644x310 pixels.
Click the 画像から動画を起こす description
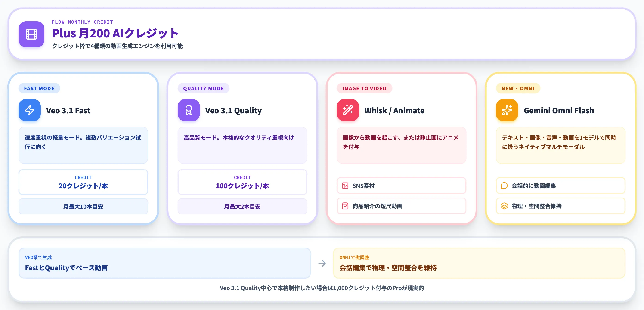tap(401, 142)
